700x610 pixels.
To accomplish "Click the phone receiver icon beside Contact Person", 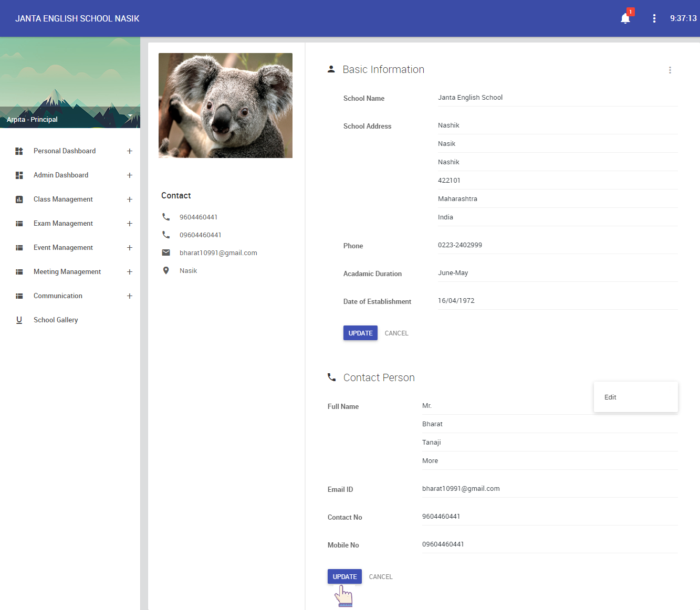I will 331,377.
